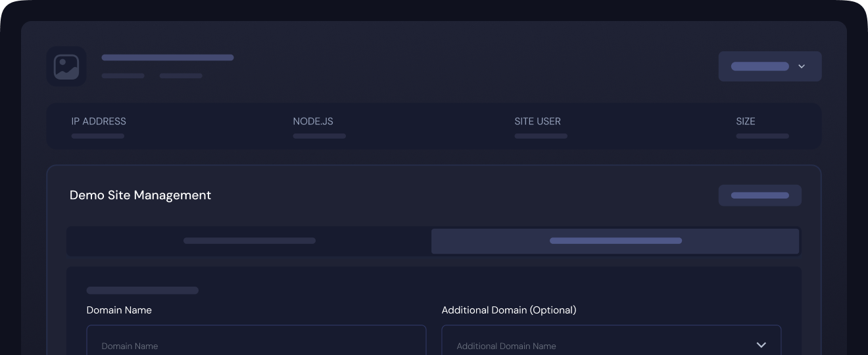Switch to the left inactive tab

point(249,241)
